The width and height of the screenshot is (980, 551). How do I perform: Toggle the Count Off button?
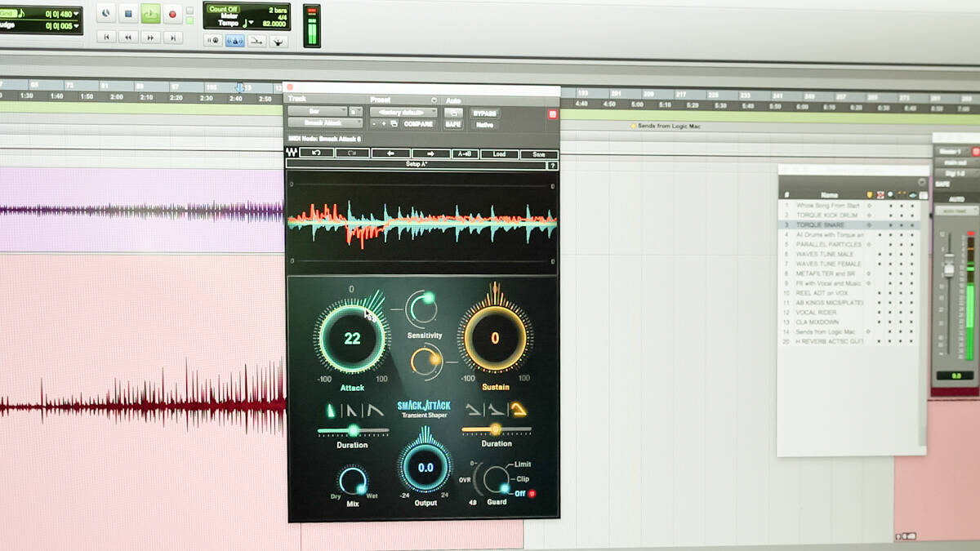tap(222, 9)
